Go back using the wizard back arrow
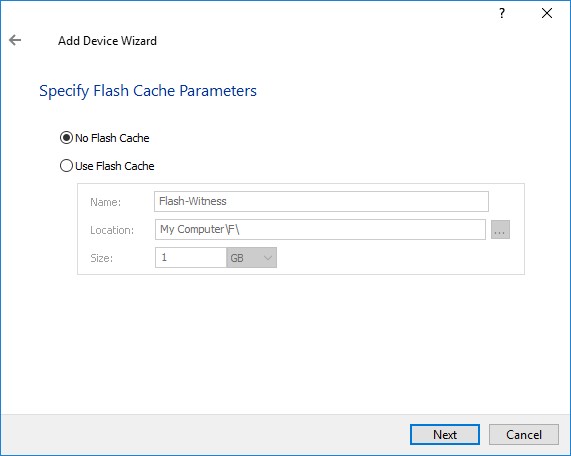571x456 pixels. point(15,40)
